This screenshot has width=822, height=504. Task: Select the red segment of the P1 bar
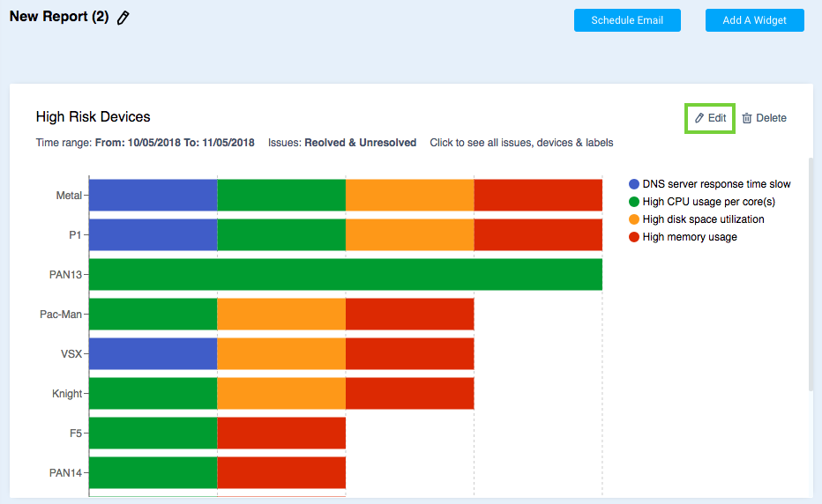(538, 234)
